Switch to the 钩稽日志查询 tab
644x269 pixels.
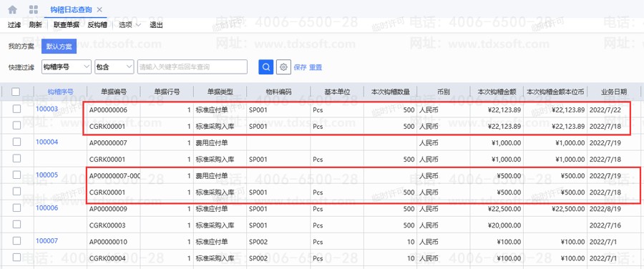pos(71,9)
